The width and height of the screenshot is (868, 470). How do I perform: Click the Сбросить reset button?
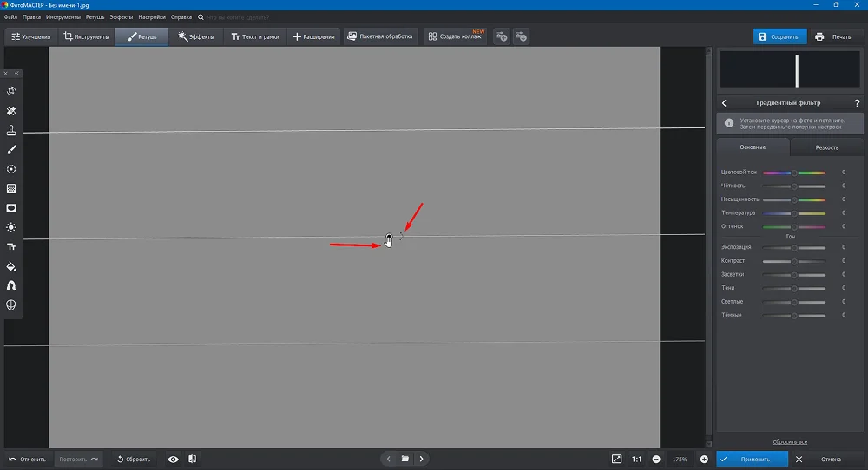click(134, 459)
